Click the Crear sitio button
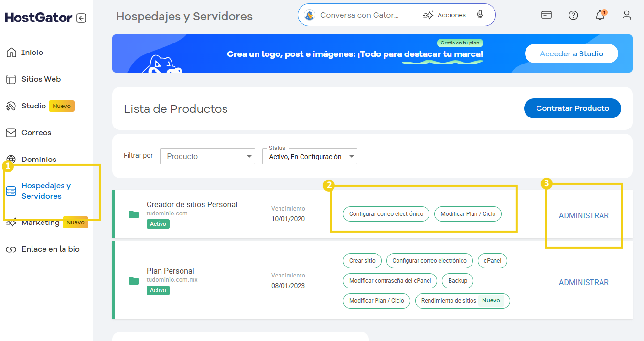This screenshot has width=644, height=341. click(362, 261)
